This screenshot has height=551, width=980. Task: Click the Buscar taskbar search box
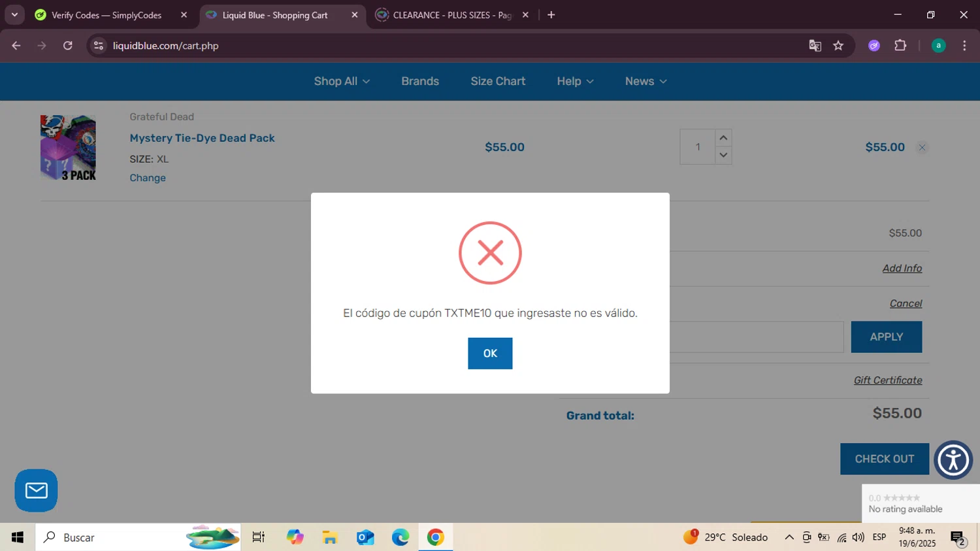point(138,537)
